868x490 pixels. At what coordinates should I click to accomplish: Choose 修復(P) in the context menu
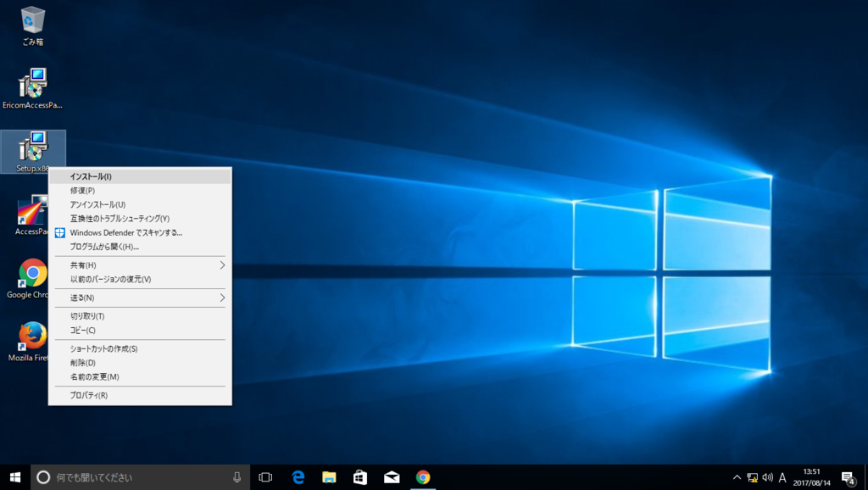coord(140,191)
